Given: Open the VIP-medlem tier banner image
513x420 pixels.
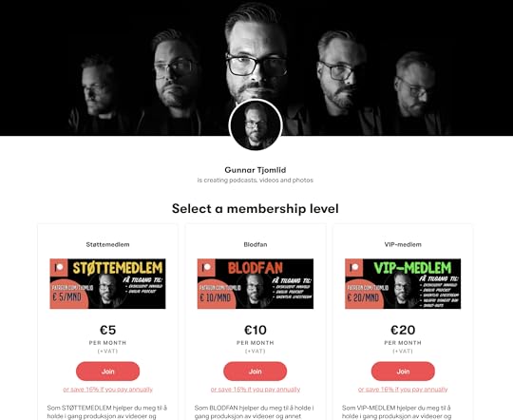Looking at the screenshot, I should point(403,283).
